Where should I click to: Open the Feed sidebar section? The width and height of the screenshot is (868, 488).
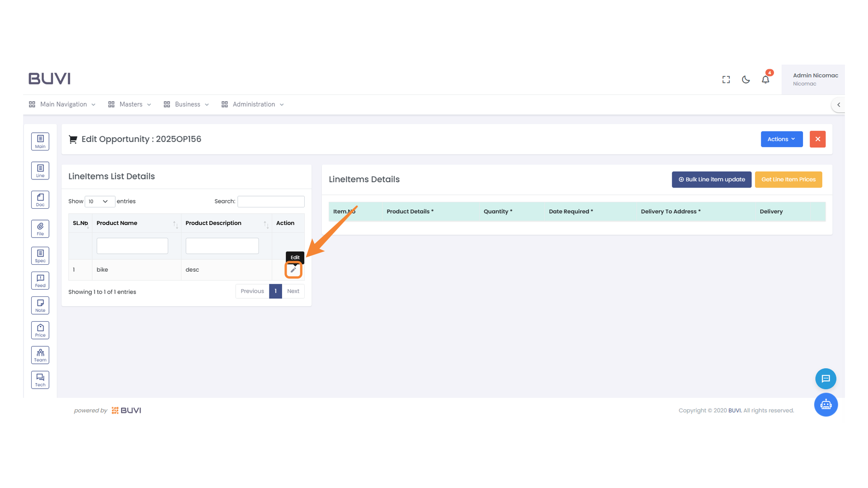point(40,281)
